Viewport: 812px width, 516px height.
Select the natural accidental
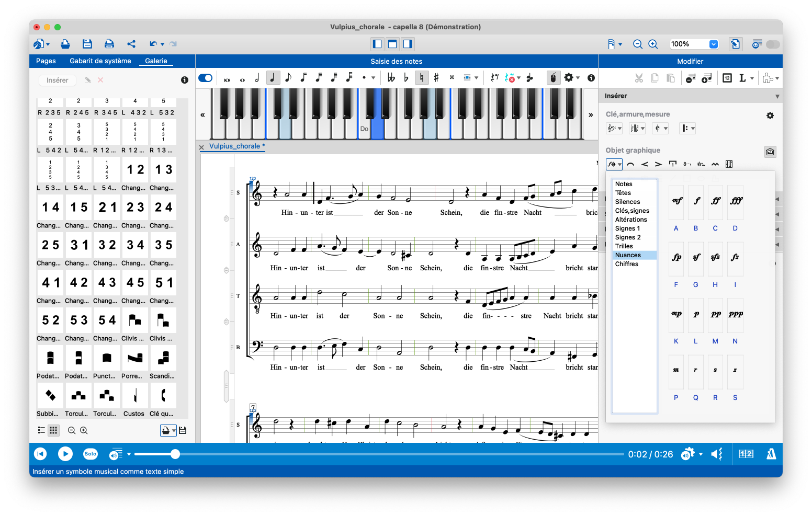click(422, 78)
